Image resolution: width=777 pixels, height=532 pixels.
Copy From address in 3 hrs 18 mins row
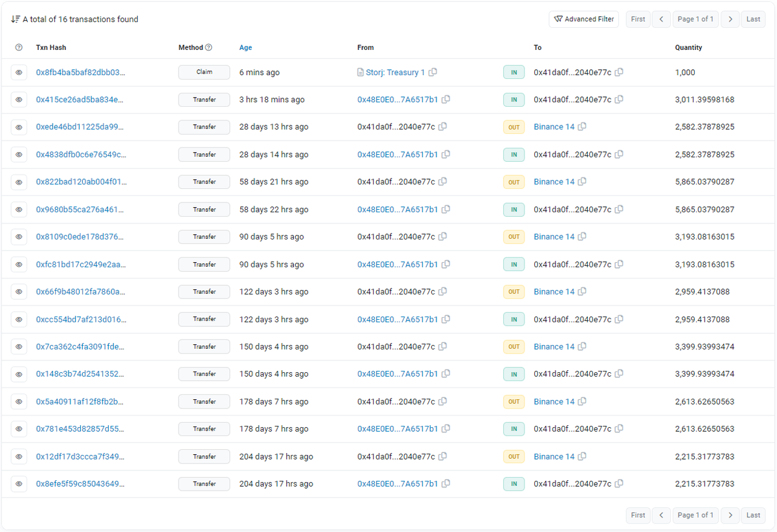click(446, 100)
